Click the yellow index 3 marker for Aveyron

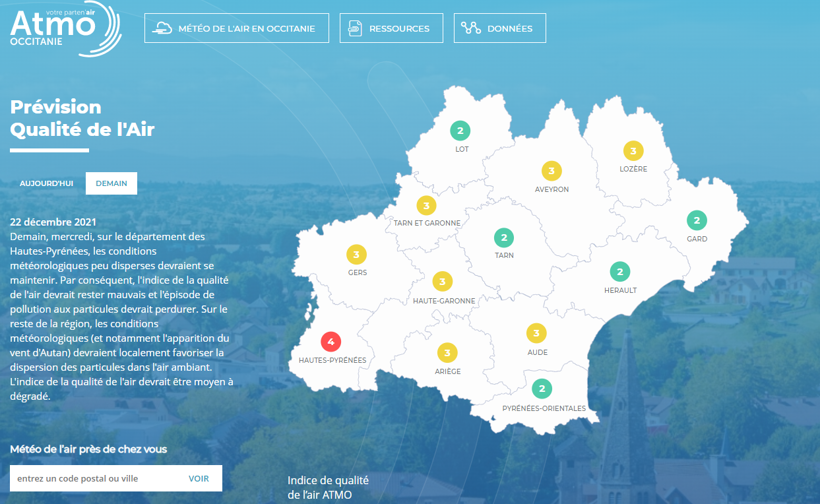click(x=552, y=171)
